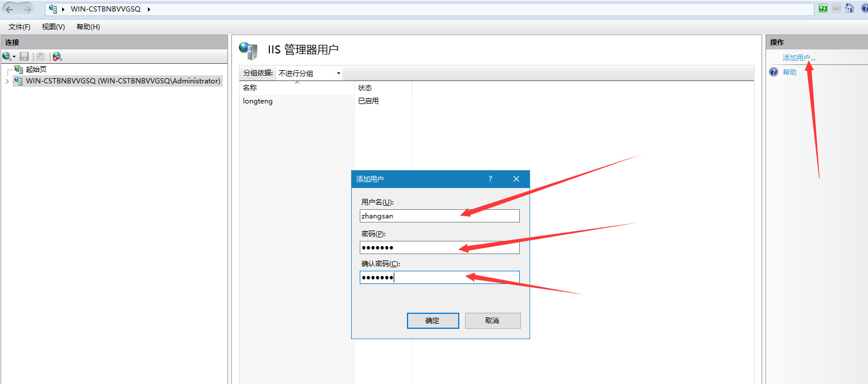Click the back navigation arrow
Image resolution: width=868 pixels, height=384 pixels.
(x=9, y=9)
